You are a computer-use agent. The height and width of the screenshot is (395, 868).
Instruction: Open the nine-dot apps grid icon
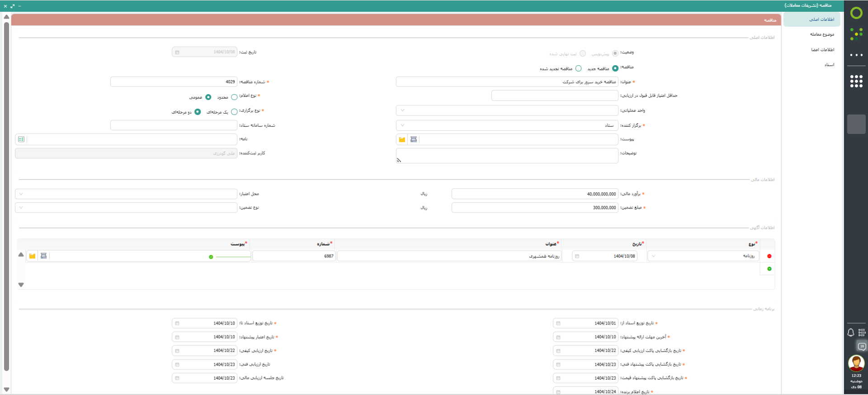pos(856,81)
